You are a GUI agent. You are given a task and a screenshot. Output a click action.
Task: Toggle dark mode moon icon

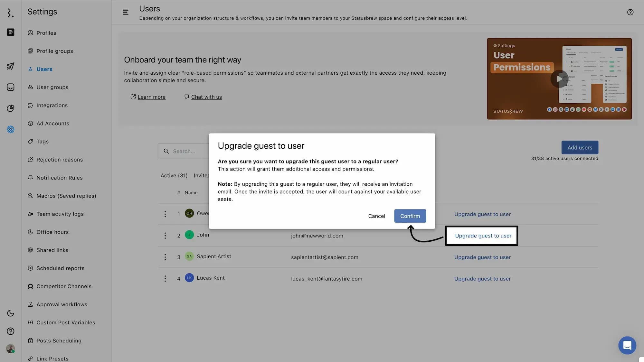pyautogui.click(x=10, y=313)
